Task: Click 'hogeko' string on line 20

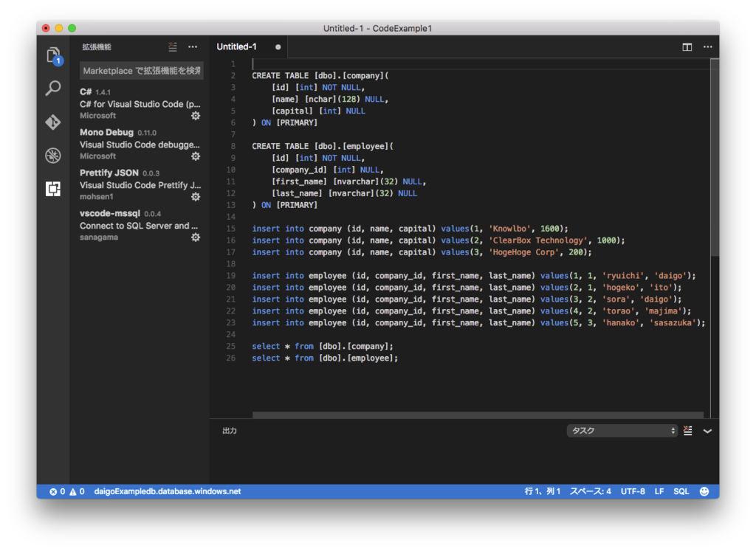Action: point(620,288)
